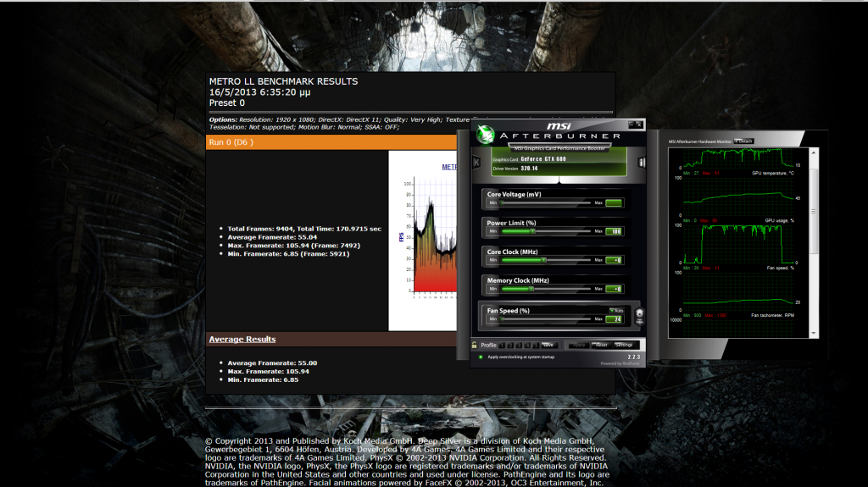Click the MSI Afterburner green logo

tap(484, 134)
